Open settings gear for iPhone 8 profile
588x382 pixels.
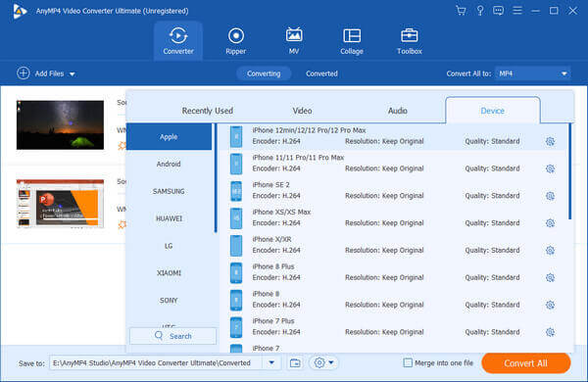(x=550, y=305)
